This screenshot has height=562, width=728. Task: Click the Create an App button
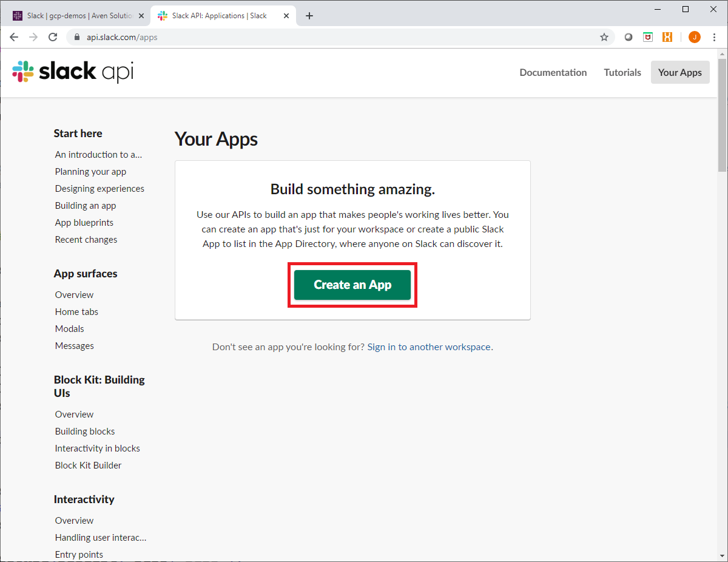click(x=352, y=285)
